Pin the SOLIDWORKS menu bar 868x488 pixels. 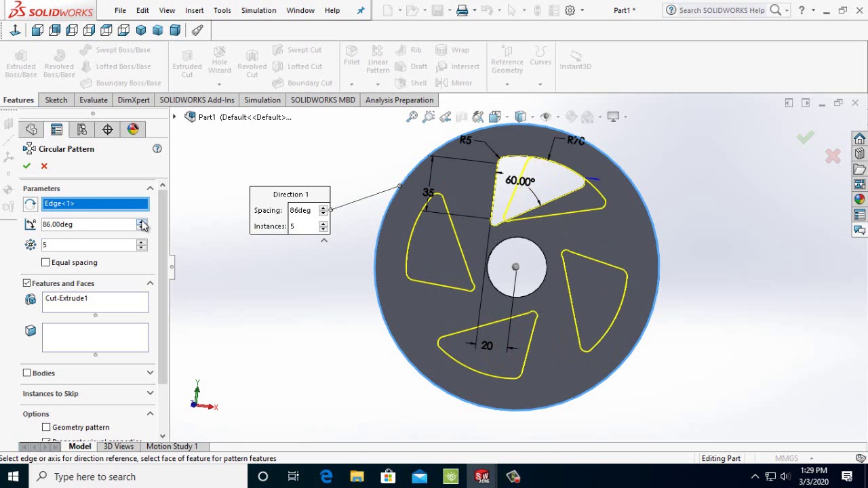point(361,10)
